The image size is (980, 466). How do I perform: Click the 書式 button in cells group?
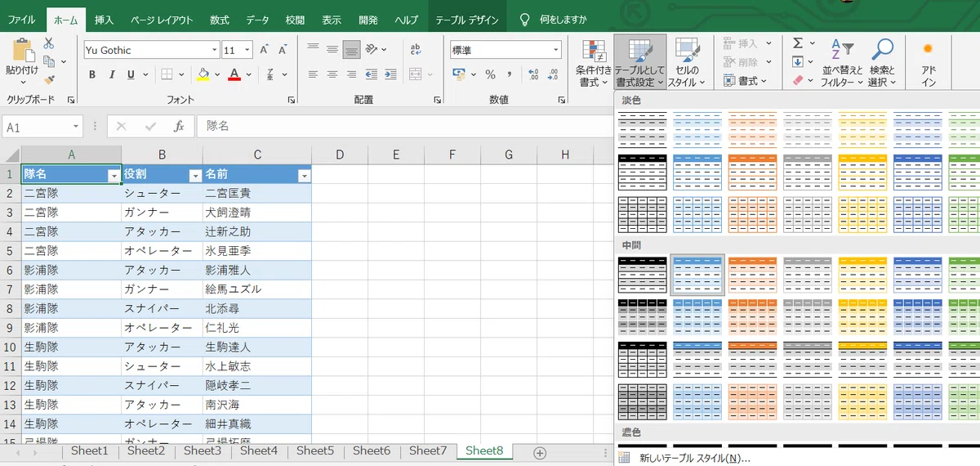(745, 81)
